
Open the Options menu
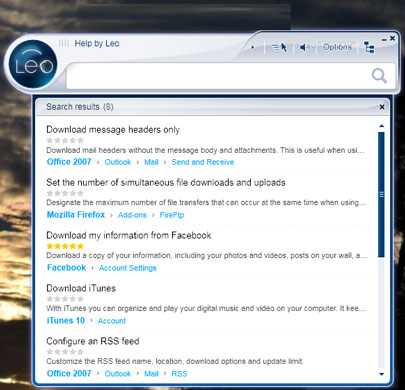337,47
